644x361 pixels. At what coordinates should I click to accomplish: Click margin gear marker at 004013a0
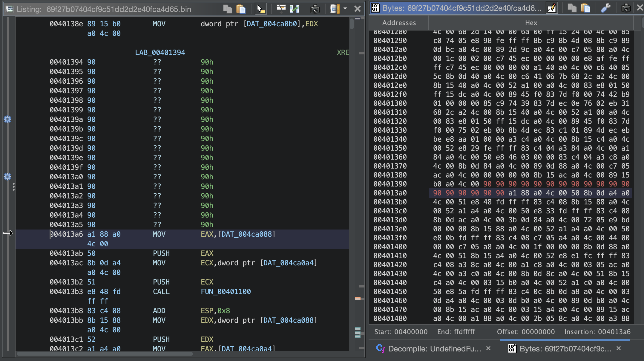coord(7,177)
